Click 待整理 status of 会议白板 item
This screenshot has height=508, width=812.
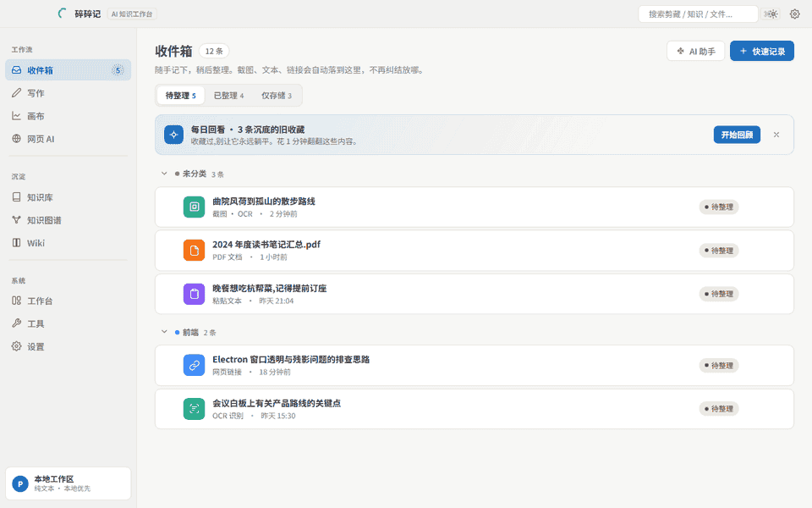[719, 408]
